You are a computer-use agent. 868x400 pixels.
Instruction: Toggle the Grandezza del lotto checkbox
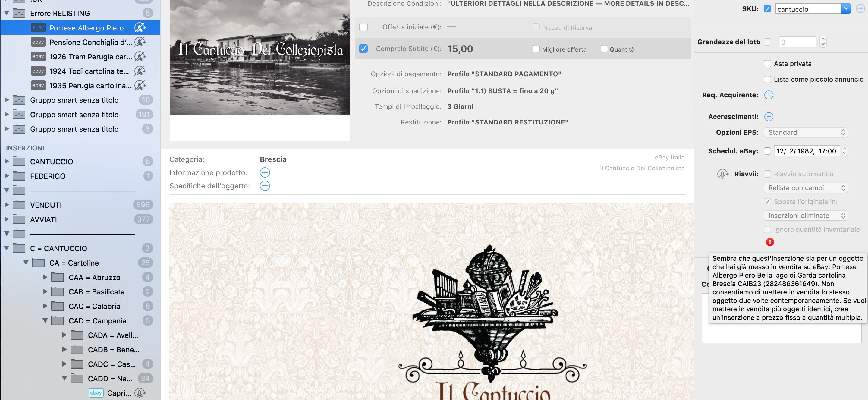pyautogui.click(x=767, y=42)
